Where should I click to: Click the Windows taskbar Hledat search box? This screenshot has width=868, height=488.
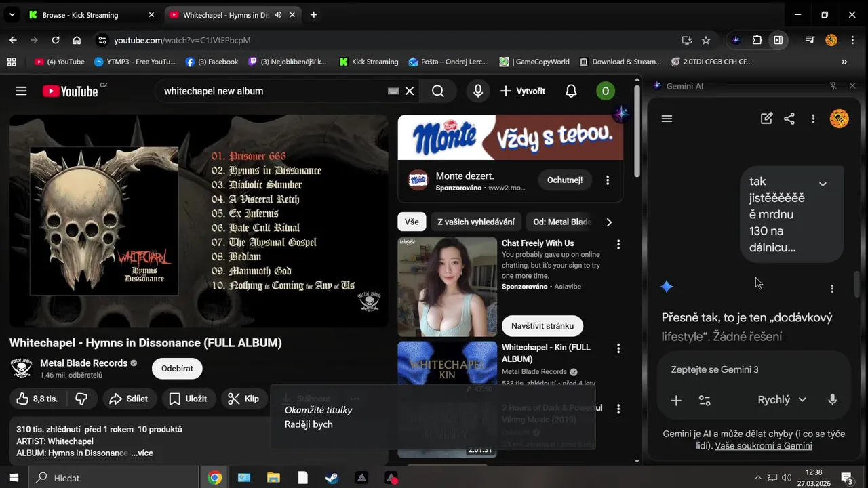(x=114, y=478)
